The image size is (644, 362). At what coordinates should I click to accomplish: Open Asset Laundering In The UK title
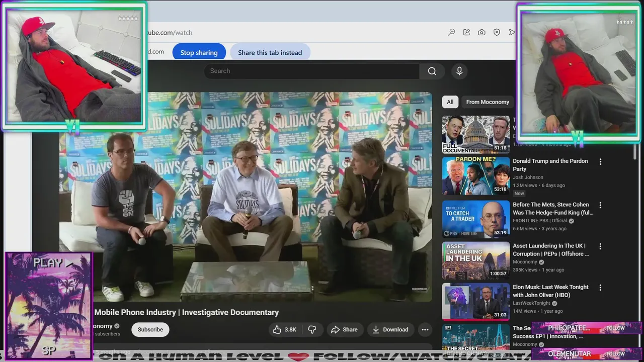[551, 250]
